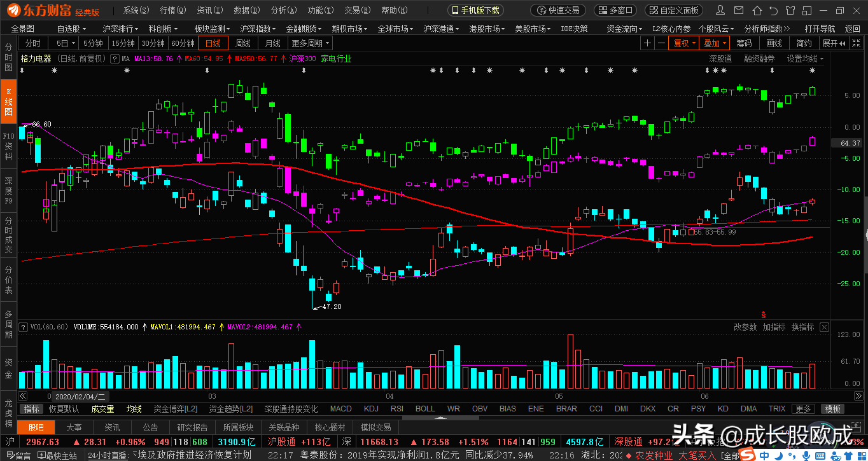The height and width of the screenshot is (461, 868).
Task: Toggle the 成交量 volume indicator
Action: (102, 409)
